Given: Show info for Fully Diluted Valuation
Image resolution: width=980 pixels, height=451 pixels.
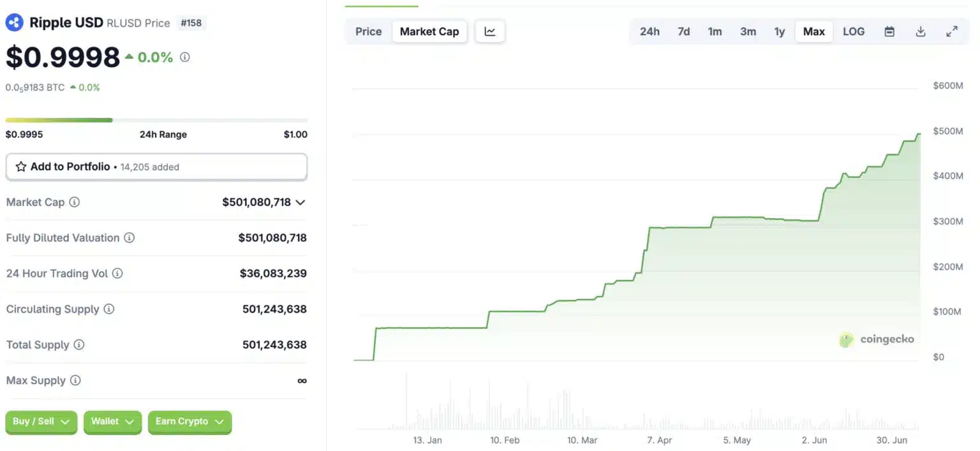Looking at the screenshot, I should tap(130, 238).
